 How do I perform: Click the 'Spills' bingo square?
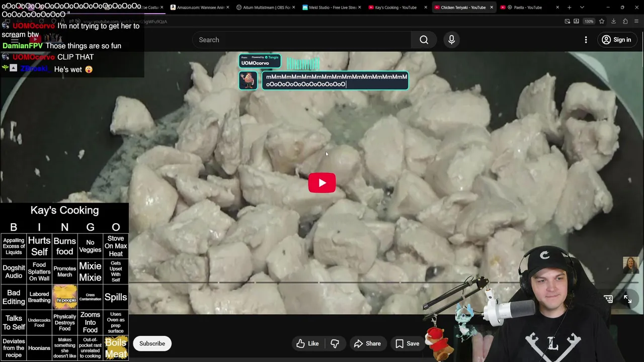pos(116,297)
